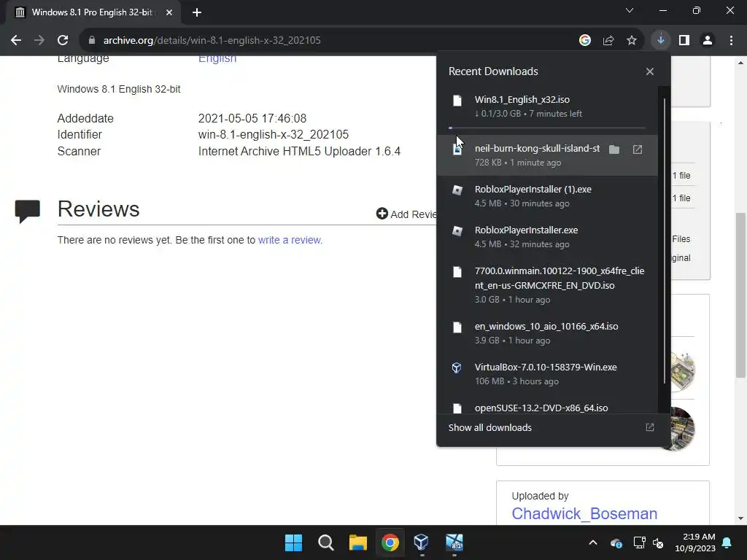Click the VirtualBox installer file icon
747x560 pixels.
click(457, 367)
